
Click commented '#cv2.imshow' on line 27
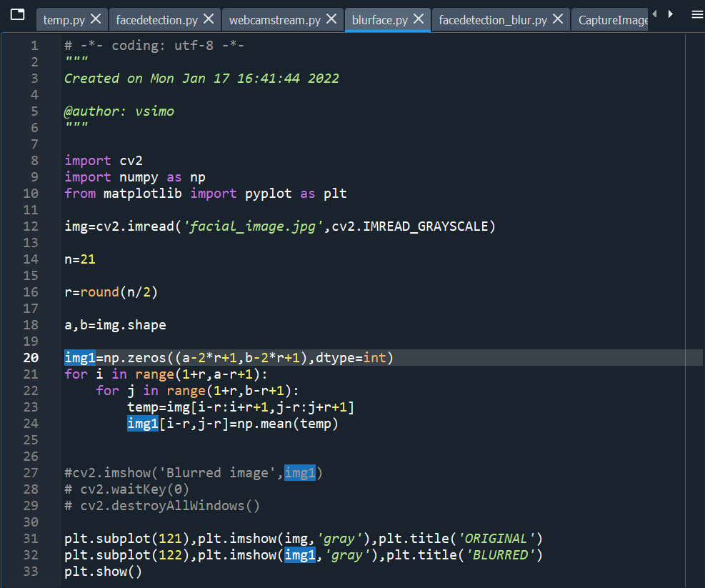click(x=107, y=473)
